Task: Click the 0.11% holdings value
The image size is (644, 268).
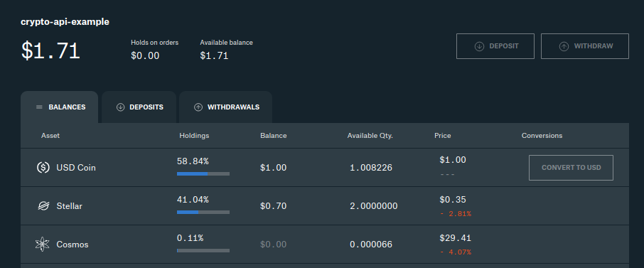Action: (x=190, y=238)
